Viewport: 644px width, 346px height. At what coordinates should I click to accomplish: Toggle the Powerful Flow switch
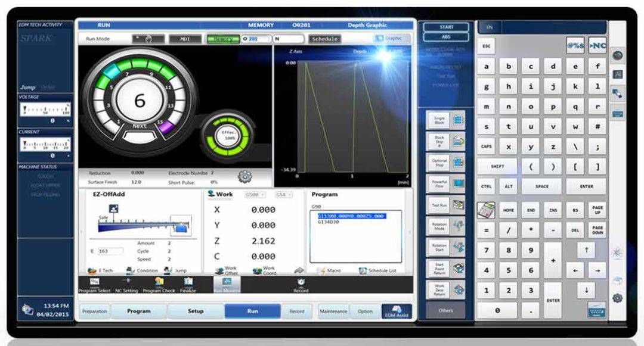[x=445, y=183]
